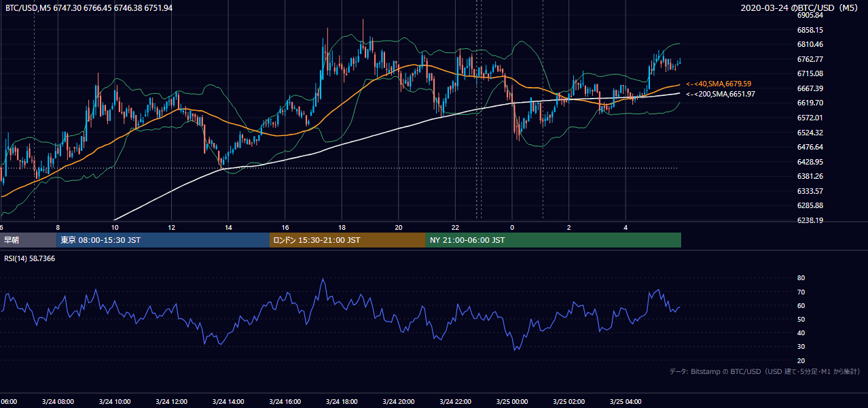Click price axis label 6381.26
The width and height of the screenshot is (868, 408).
810,176
